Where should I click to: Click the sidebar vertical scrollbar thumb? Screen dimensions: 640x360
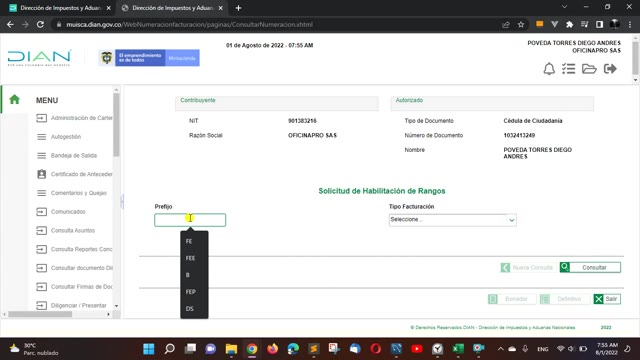pyautogui.click(x=116, y=124)
